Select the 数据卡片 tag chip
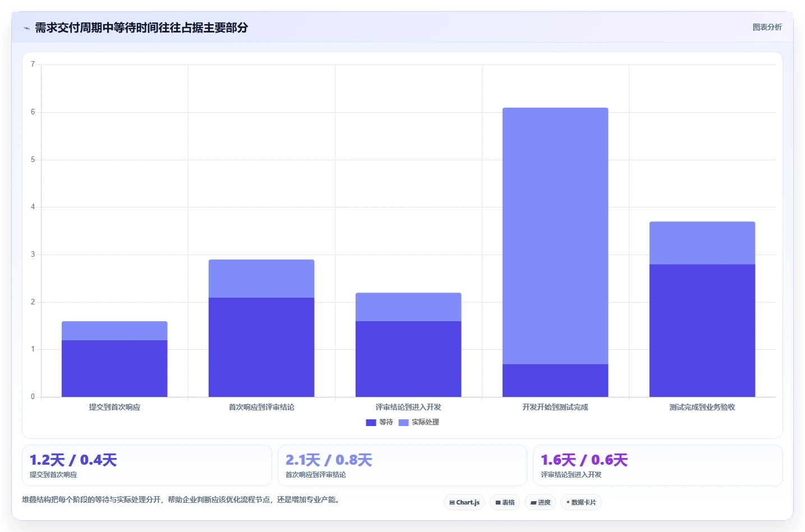The image size is (805, 532). [x=581, y=502]
